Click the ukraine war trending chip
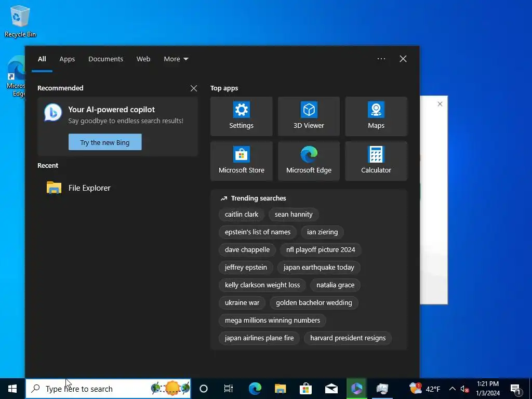This screenshot has height=399, width=532. (242, 303)
